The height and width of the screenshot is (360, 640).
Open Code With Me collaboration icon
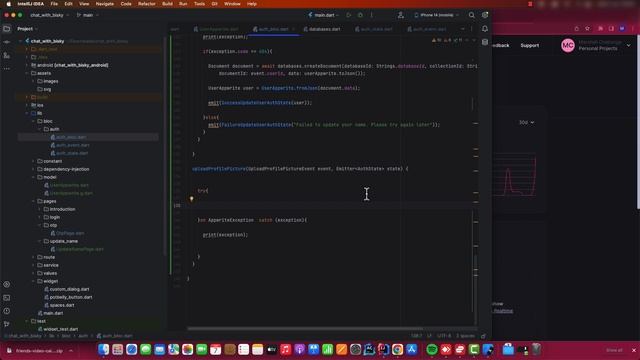tap(400, 15)
